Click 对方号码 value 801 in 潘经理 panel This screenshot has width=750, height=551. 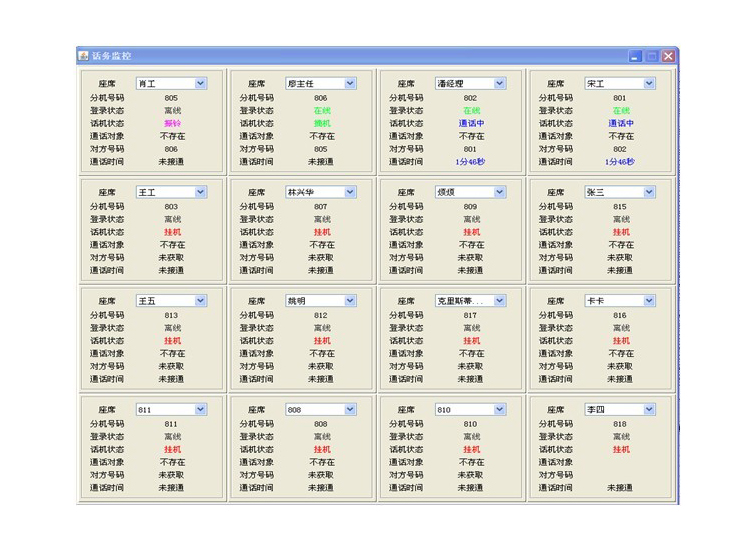[x=470, y=149]
